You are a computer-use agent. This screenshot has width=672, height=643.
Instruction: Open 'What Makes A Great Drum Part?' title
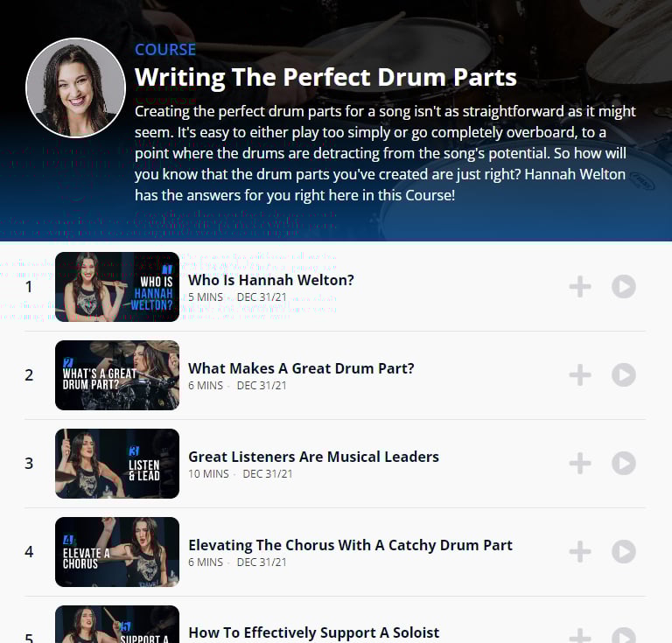(301, 368)
